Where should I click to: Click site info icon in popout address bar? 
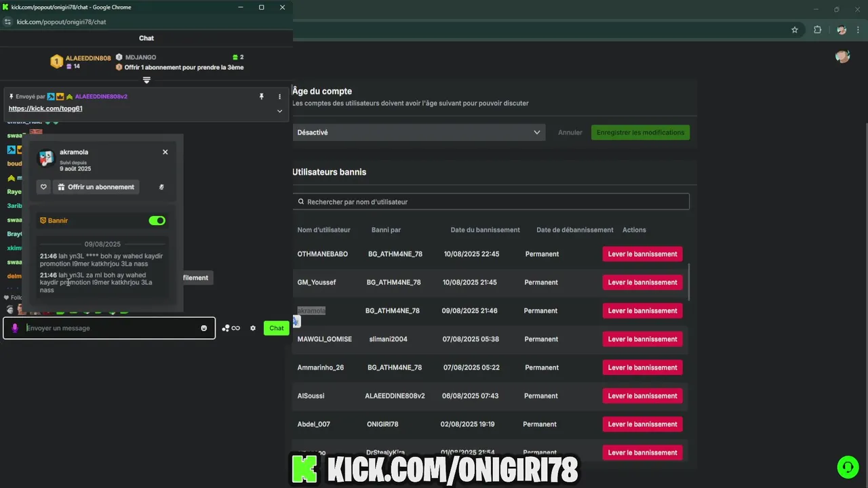[8, 22]
